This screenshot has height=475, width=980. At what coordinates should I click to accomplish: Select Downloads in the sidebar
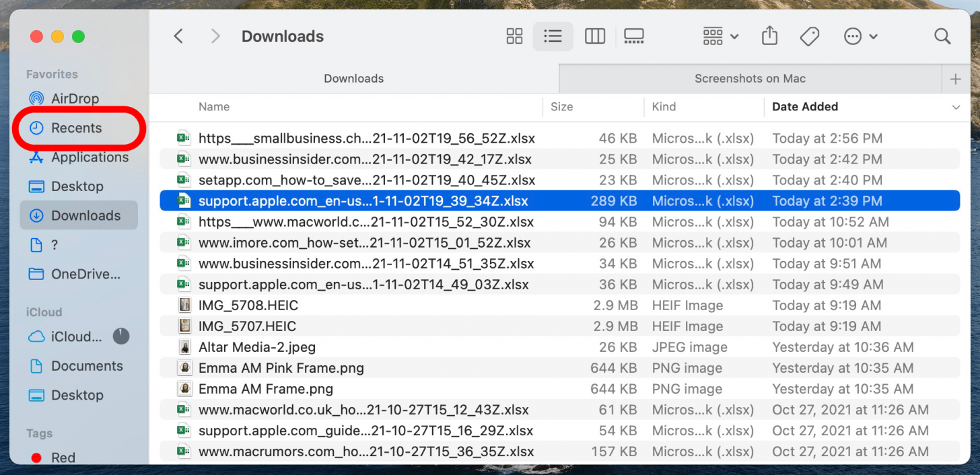pos(79,215)
